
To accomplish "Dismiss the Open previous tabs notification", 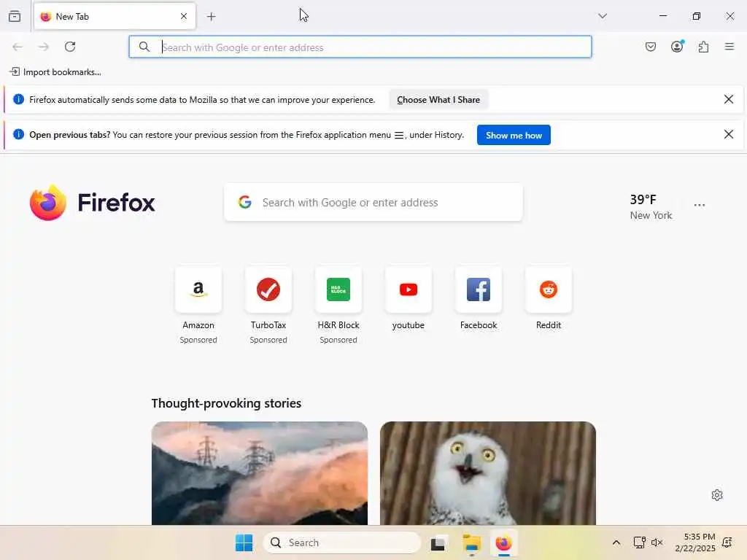I will pyautogui.click(x=729, y=134).
